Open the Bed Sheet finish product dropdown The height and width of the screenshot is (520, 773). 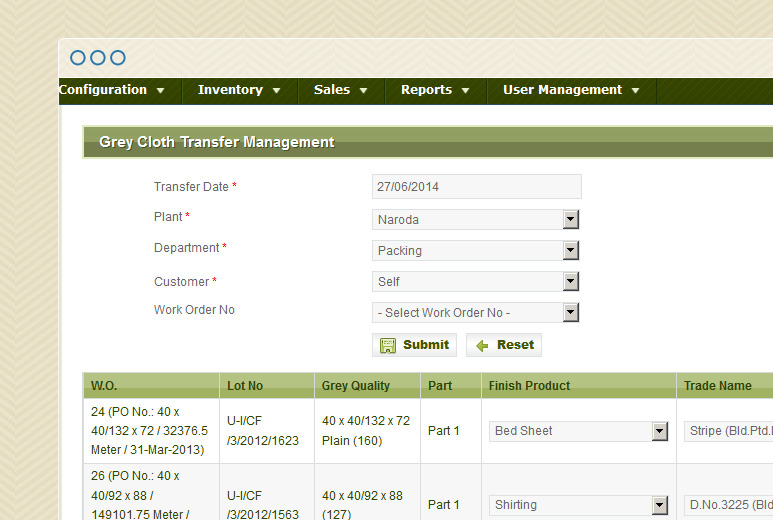pyautogui.click(x=578, y=431)
